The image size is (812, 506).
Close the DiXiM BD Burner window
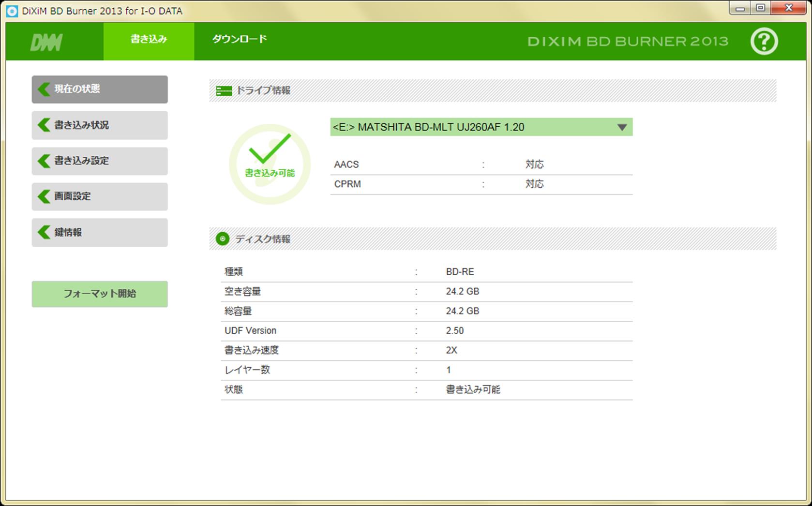(x=789, y=8)
